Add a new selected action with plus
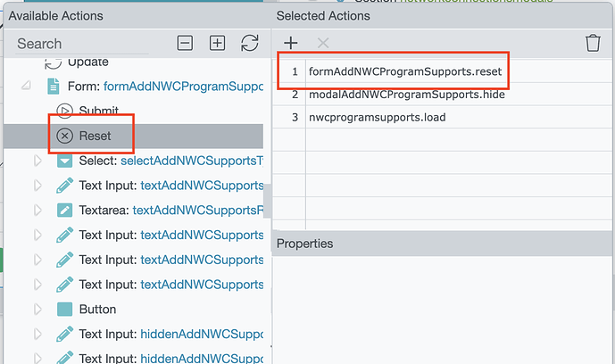The height and width of the screenshot is (364, 615). point(290,43)
